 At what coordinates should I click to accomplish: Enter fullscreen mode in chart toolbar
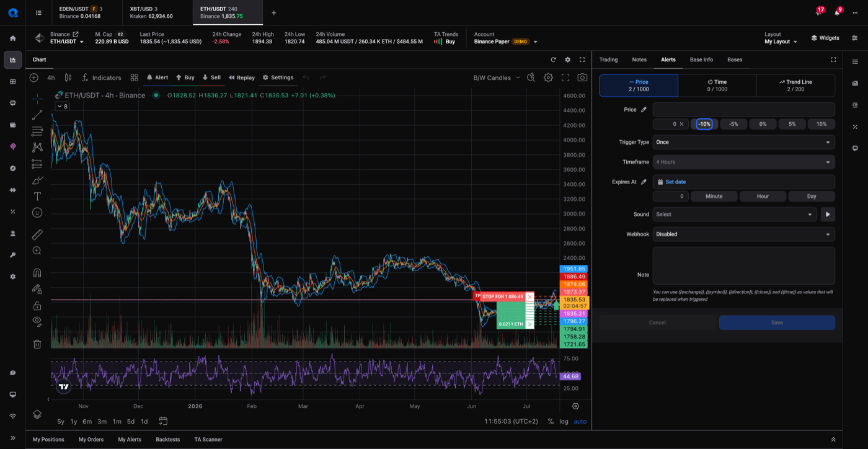click(565, 78)
